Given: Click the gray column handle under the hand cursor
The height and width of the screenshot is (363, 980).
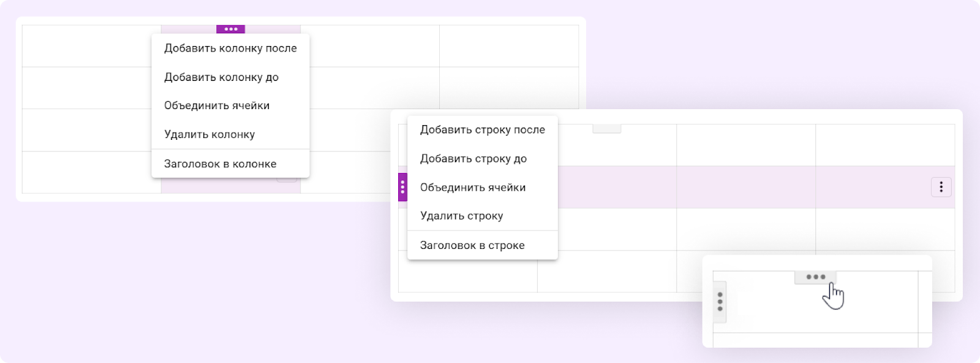Looking at the screenshot, I should pyautogui.click(x=815, y=277).
